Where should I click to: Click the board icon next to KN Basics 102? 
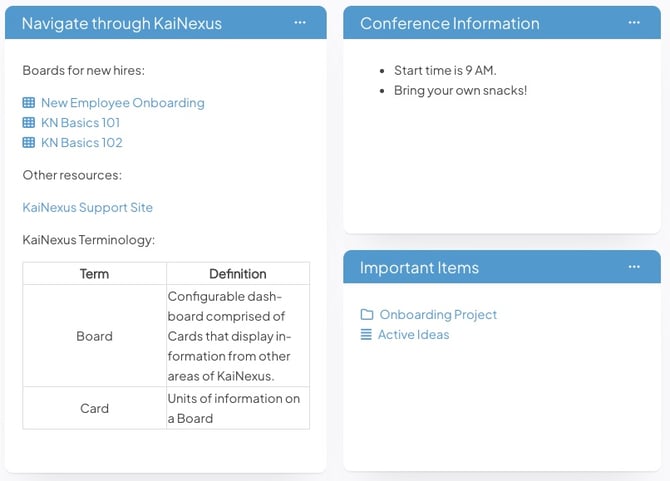click(x=28, y=143)
